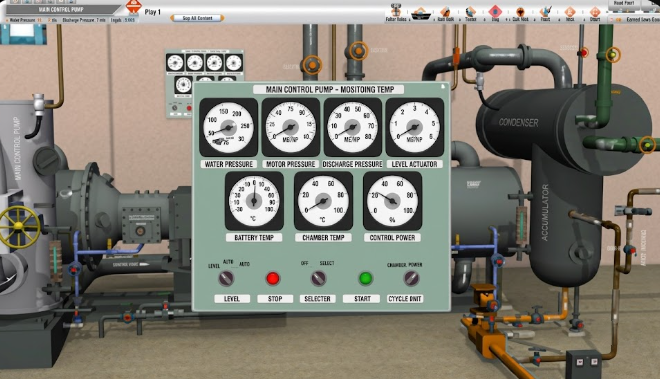Image resolution: width=660 pixels, height=379 pixels.
Task: Click the MOTOR PRESSURE gauge dial
Action: (290, 128)
